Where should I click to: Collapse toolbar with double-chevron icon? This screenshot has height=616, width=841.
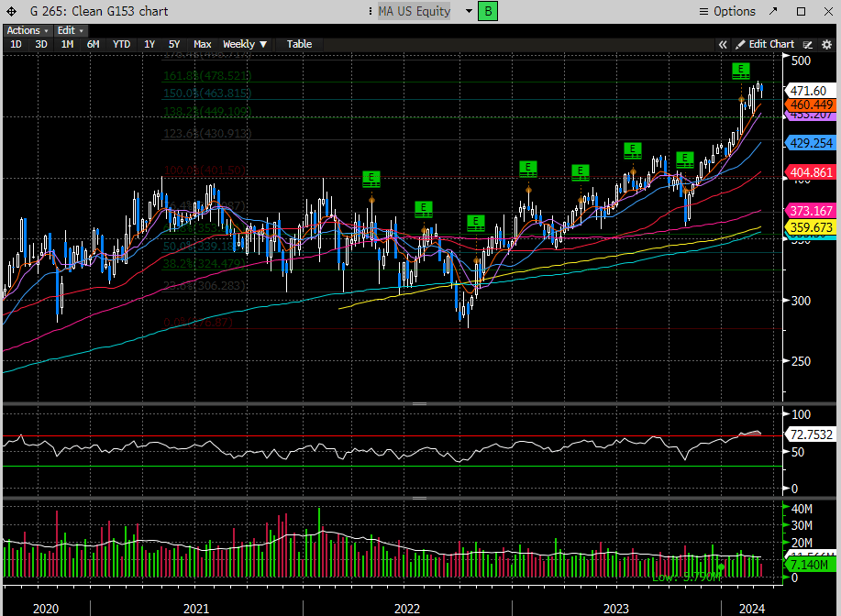pos(723,44)
